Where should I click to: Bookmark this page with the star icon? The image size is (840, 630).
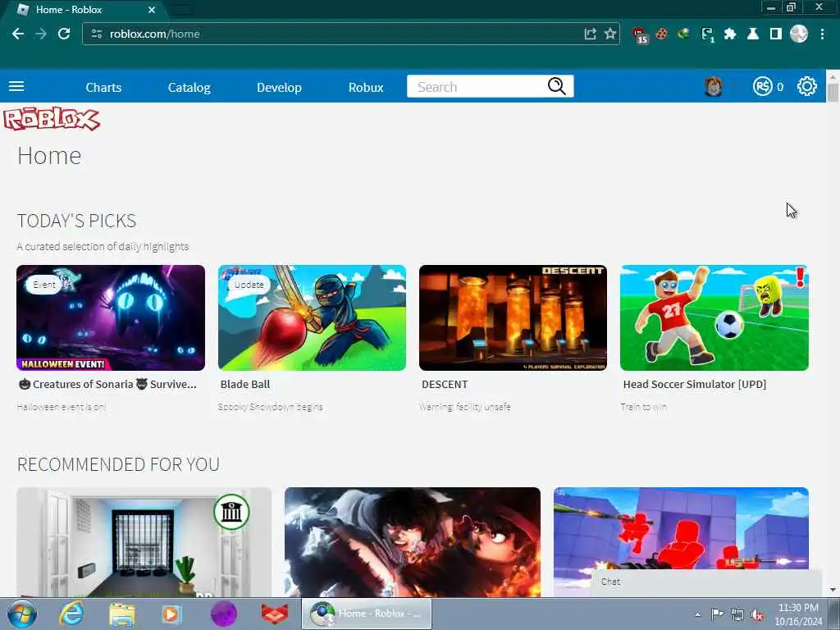point(609,34)
